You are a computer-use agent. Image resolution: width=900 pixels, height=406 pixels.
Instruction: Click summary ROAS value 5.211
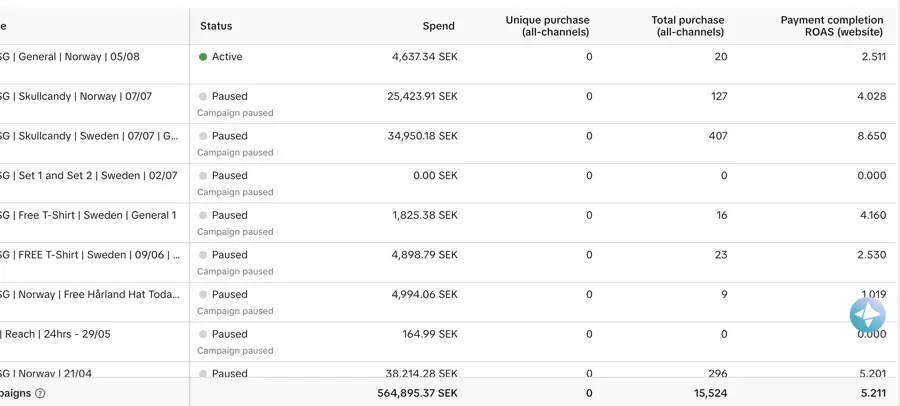coord(874,394)
